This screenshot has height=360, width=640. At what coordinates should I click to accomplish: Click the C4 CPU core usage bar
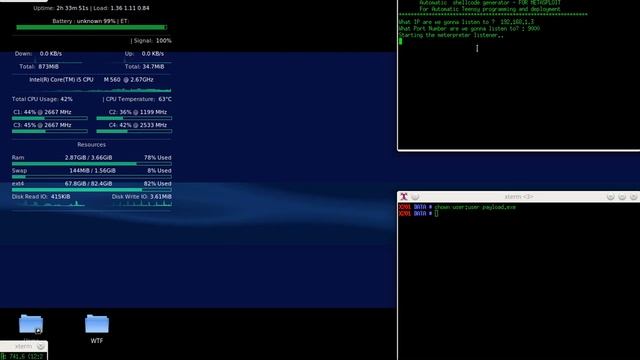click(134, 131)
